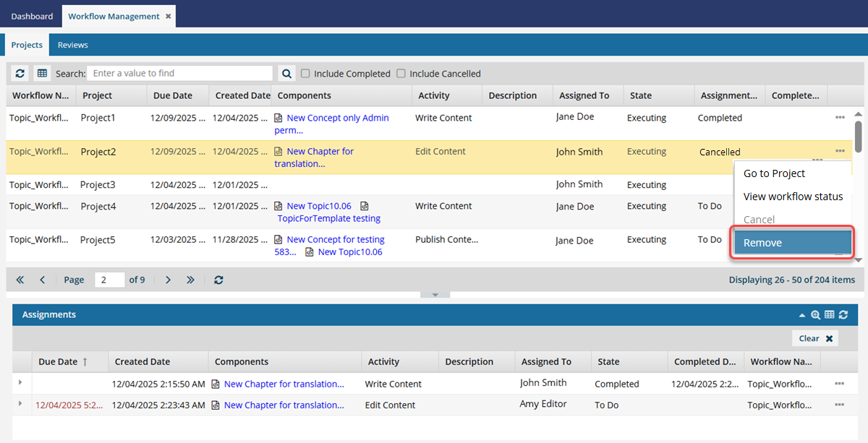868x443 pixels.
Task: Switch to the Dashboard tab
Action: coord(32,16)
